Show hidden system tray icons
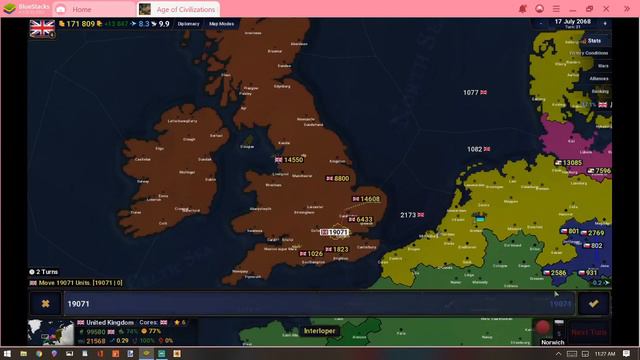 558,353
